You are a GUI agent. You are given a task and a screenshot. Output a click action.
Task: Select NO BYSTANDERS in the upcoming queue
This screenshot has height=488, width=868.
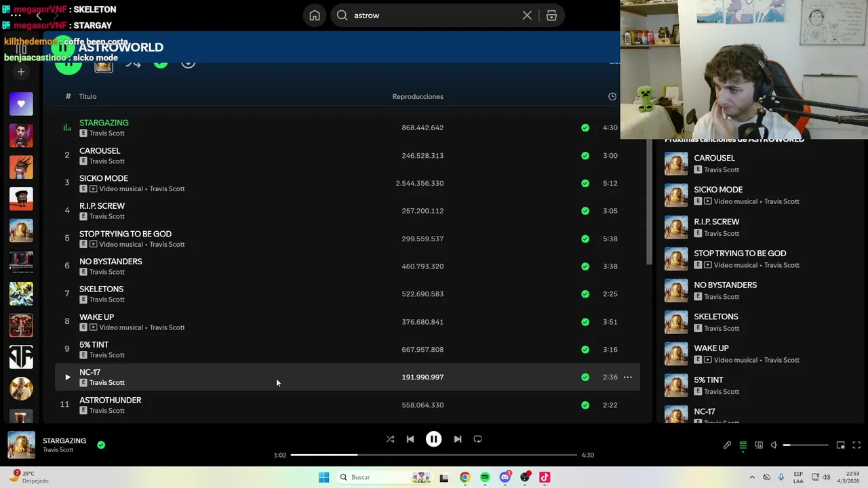pyautogui.click(x=725, y=285)
